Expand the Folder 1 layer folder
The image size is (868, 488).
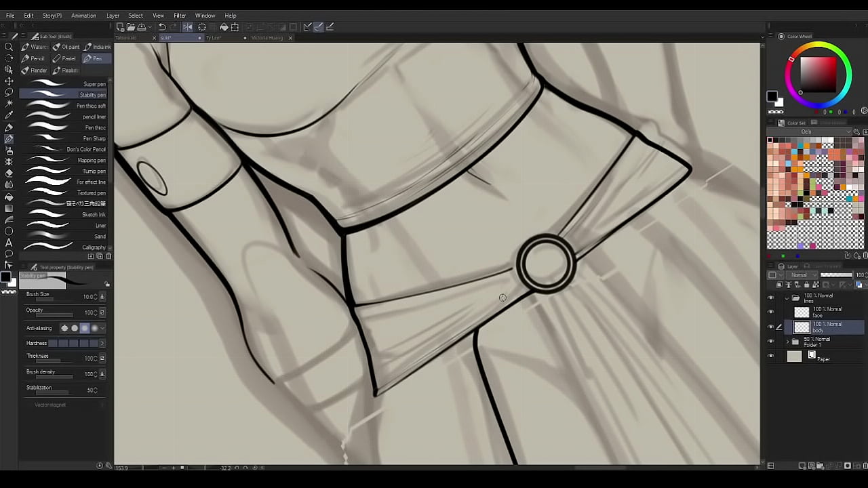tap(787, 342)
